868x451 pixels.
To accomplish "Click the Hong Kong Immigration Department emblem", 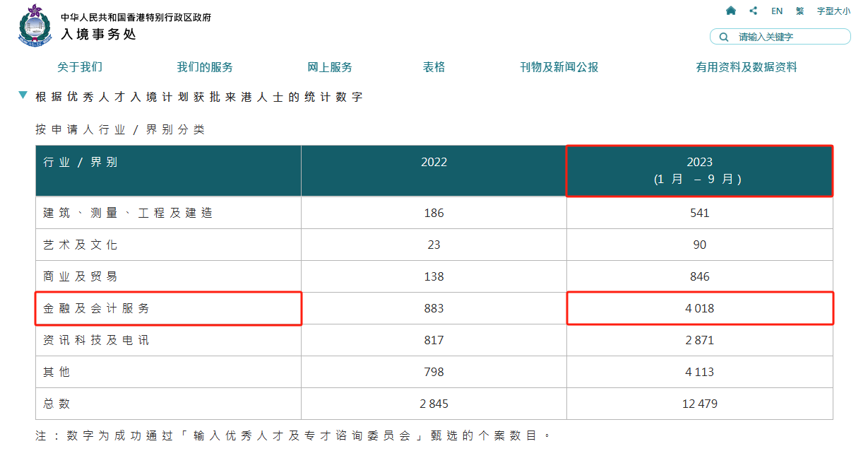I will [34, 26].
